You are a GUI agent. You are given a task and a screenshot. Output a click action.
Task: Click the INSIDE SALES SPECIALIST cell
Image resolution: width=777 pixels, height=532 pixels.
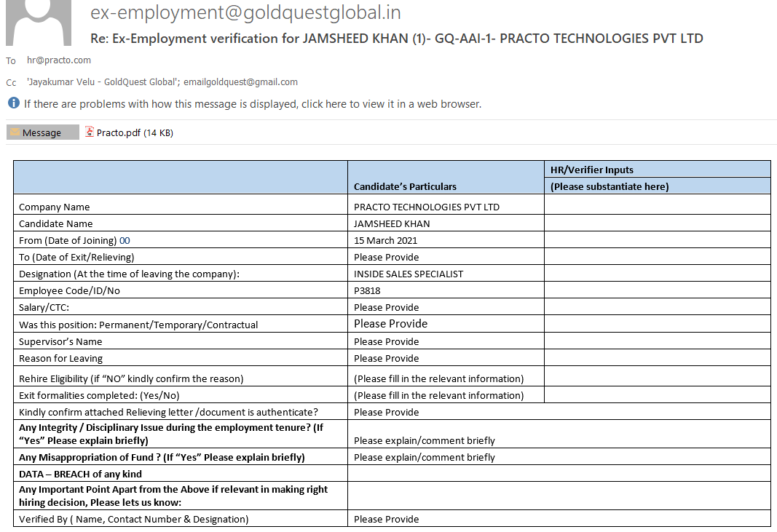pyautogui.click(x=446, y=274)
